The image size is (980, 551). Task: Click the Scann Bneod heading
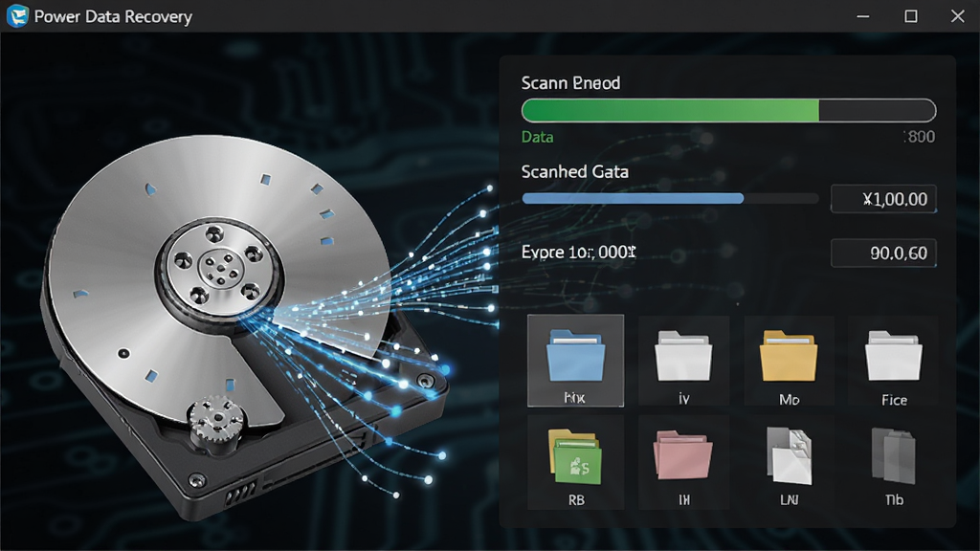[x=570, y=82]
